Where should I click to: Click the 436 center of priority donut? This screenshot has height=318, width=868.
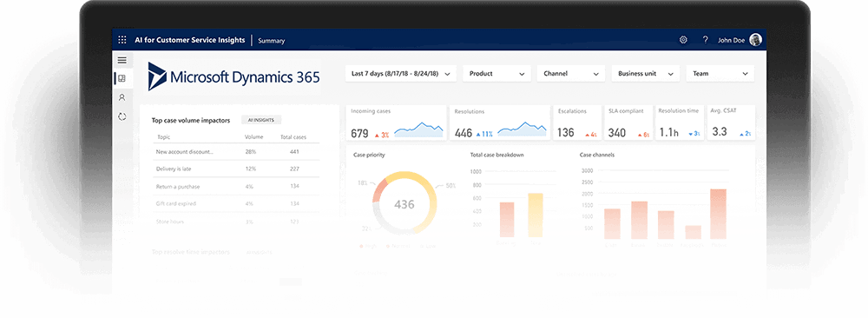point(404,204)
